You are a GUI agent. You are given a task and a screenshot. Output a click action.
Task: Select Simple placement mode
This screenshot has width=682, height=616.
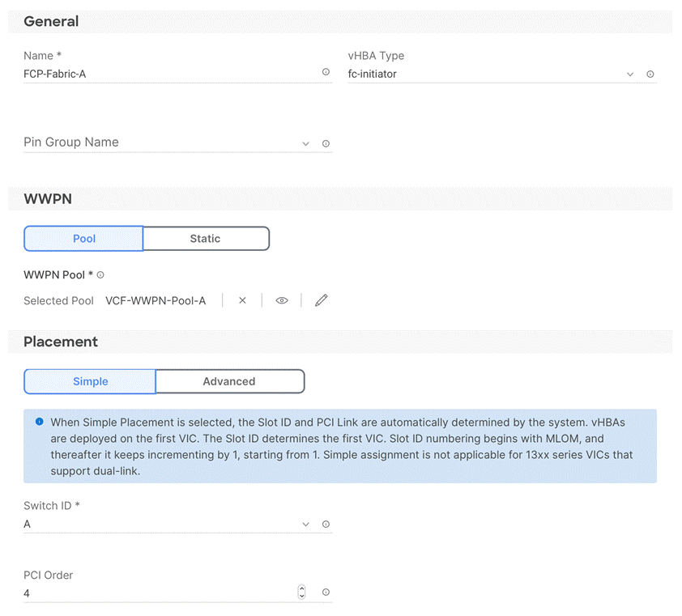(x=89, y=381)
